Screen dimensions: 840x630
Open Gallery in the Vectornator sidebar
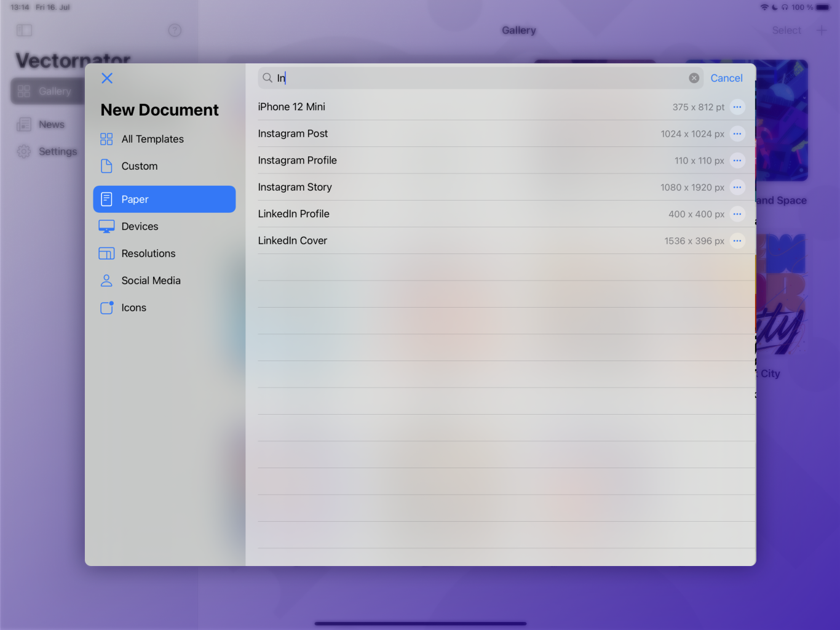[48, 91]
